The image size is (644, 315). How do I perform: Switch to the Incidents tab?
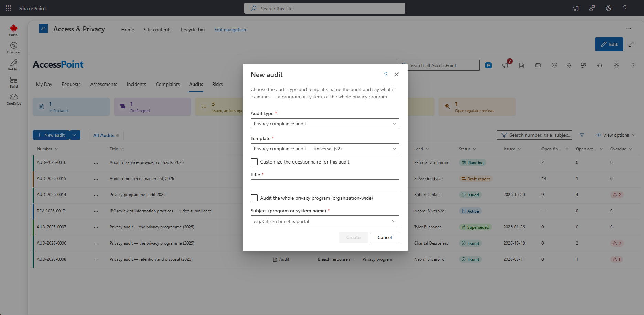coord(136,84)
